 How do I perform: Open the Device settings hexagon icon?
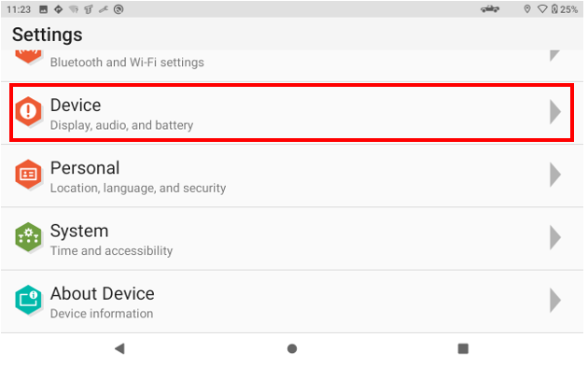(28, 111)
